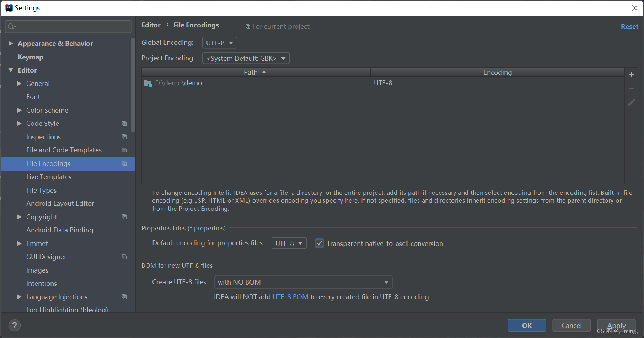Click the Log Highlighting (Ideolog) tree item

pos(67,310)
